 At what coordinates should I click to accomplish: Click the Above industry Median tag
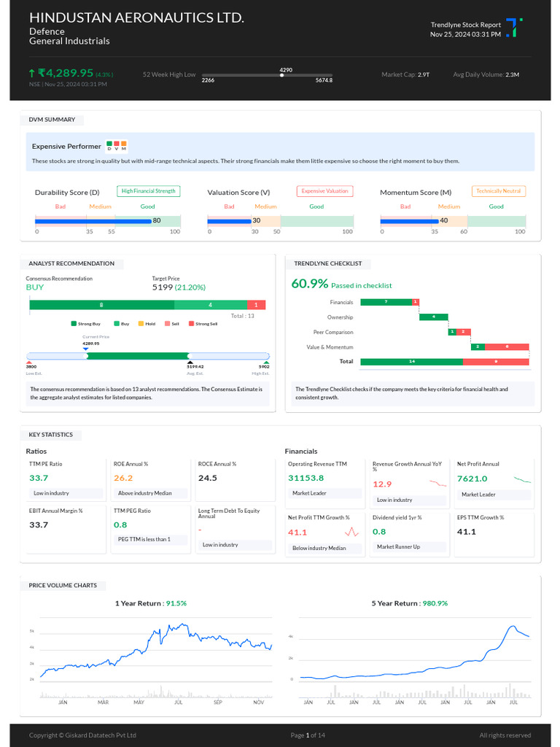point(149,493)
